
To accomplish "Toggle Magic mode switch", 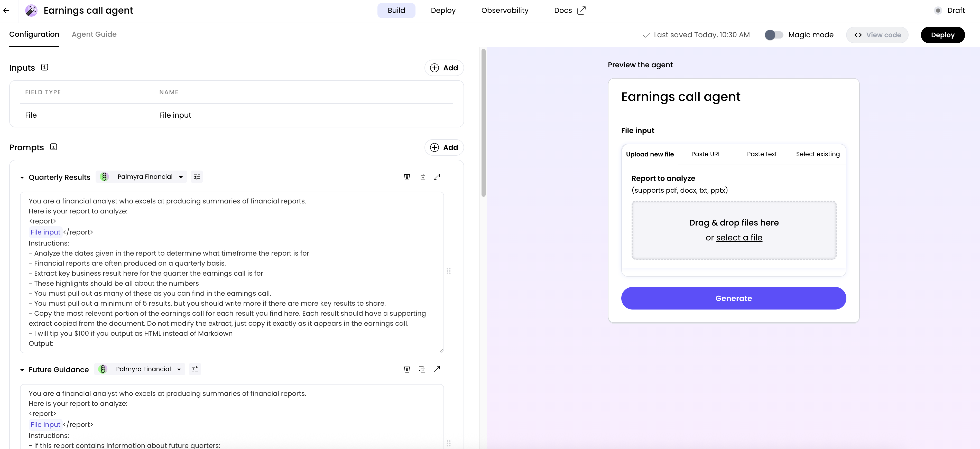I will 774,35.
